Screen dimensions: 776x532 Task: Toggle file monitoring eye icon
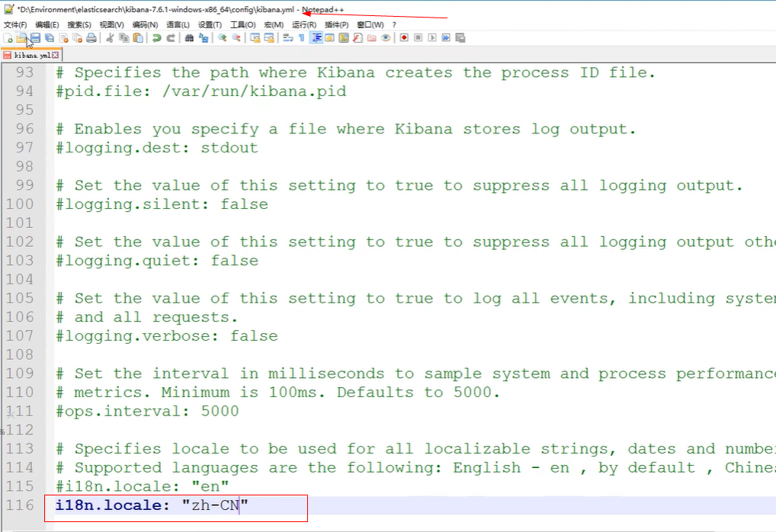[x=386, y=38]
